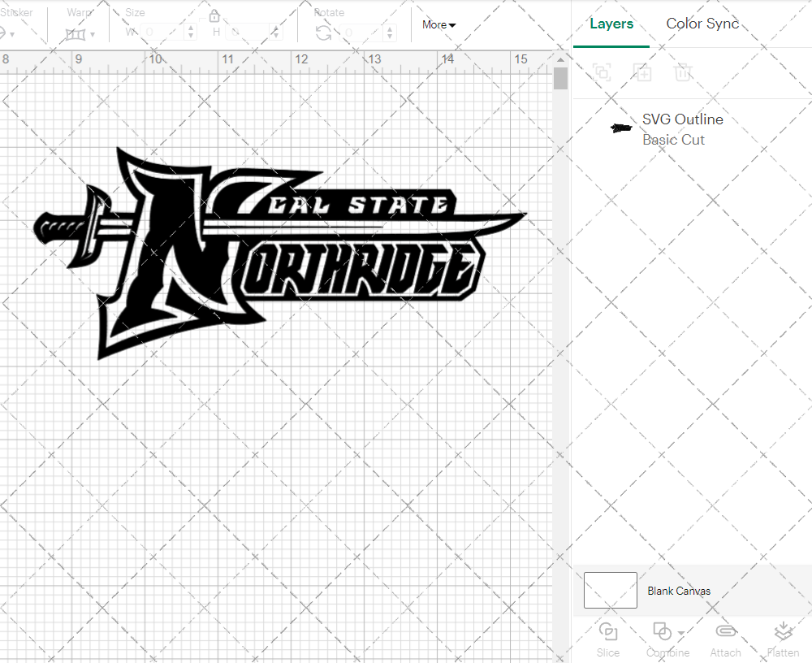Viewport: 812px width, 663px height.
Task: Change the Blank Canvas color swatch
Action: coord(609,591)
